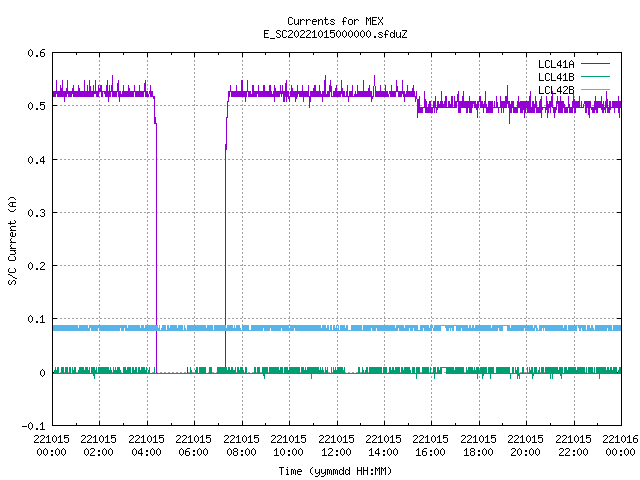
Task: Click the x-axis tick label 221015 04:00
Action: click(146, 446)
